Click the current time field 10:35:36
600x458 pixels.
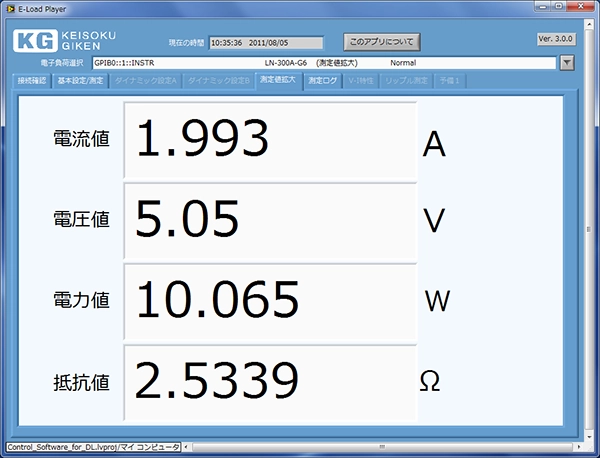266,43
